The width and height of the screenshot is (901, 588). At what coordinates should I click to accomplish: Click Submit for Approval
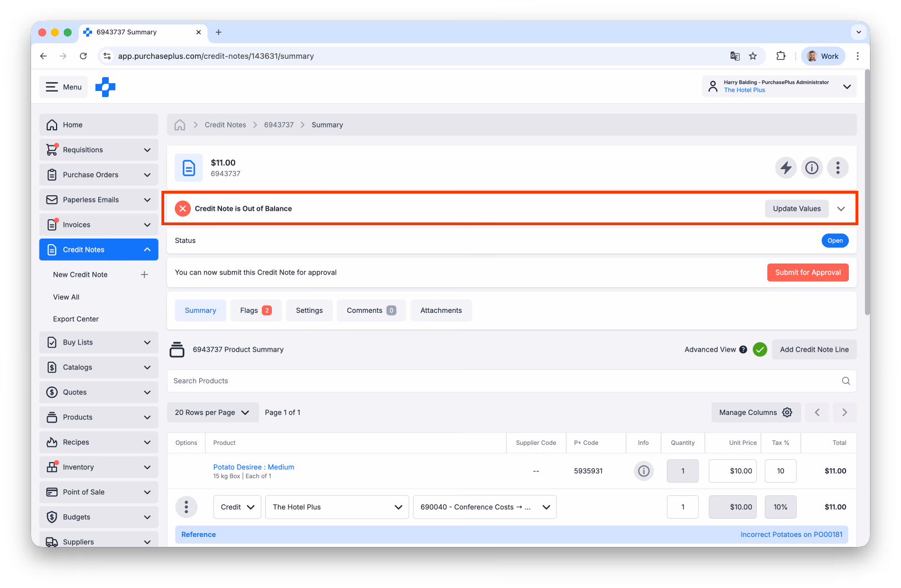(808, 272)
